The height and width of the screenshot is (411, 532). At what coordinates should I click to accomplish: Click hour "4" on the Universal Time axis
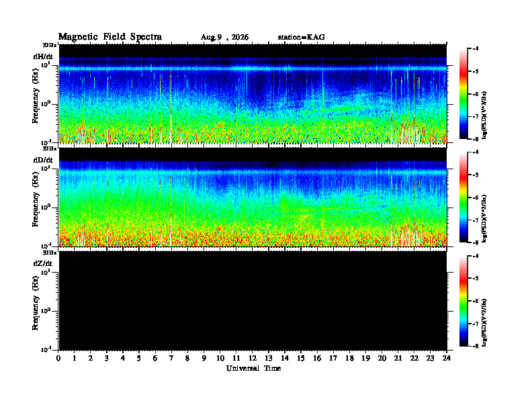123,358
